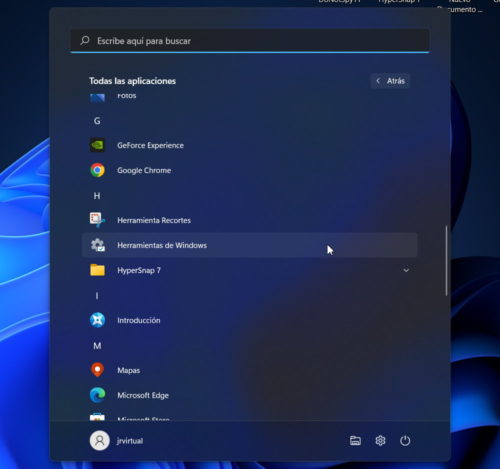Click the app list vertical scrollbar

point(446,261)
